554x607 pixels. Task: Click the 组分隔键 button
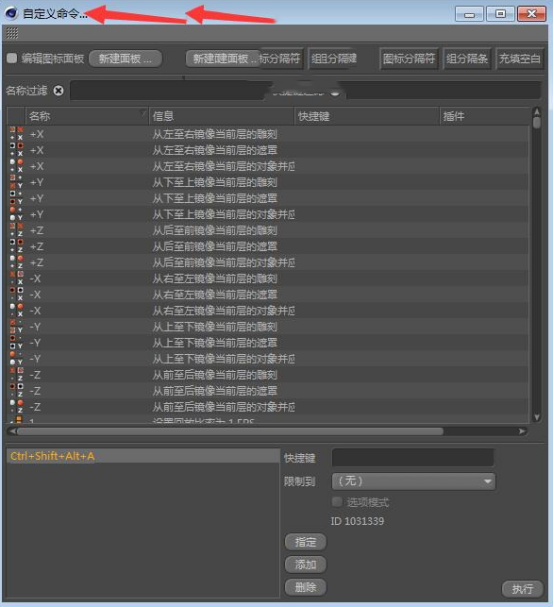[334, 59]
